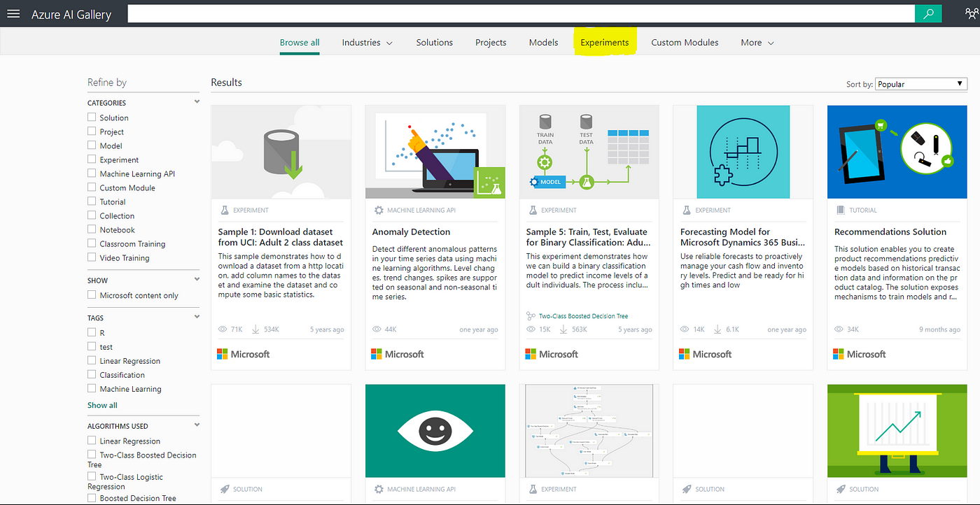Check the R tag filter
The height and width of the screenshot is (505, 980).
tap(92, 333)
